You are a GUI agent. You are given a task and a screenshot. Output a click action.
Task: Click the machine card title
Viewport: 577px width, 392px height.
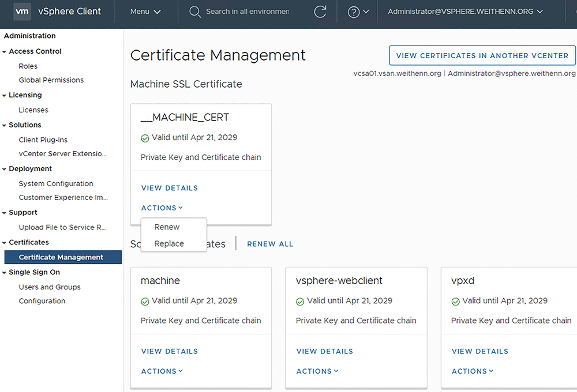(160, 281)
